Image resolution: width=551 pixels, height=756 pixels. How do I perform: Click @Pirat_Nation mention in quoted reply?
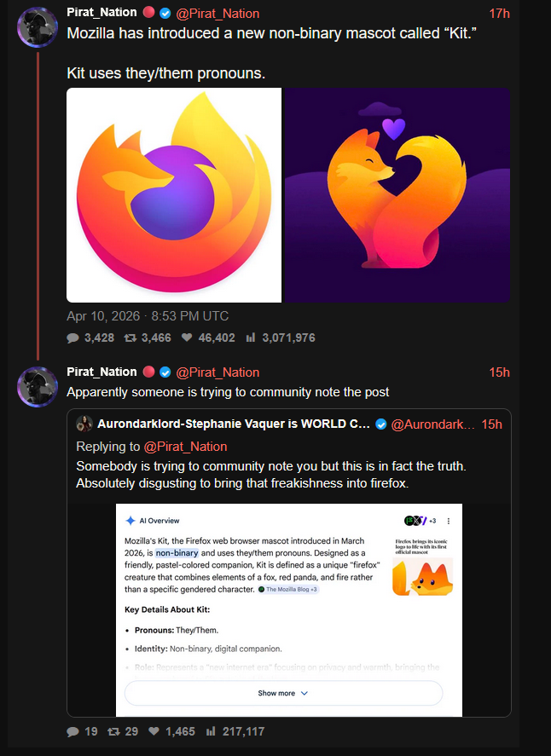click(185, 447)
